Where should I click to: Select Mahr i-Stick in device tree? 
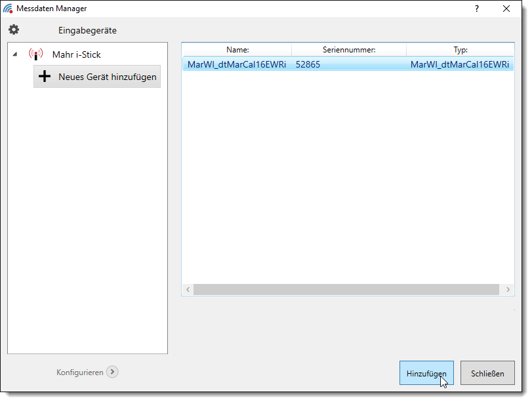coord(76,54)
